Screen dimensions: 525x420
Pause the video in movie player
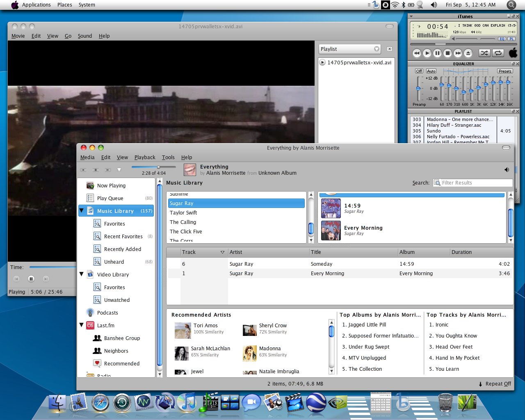click(31, 279)
